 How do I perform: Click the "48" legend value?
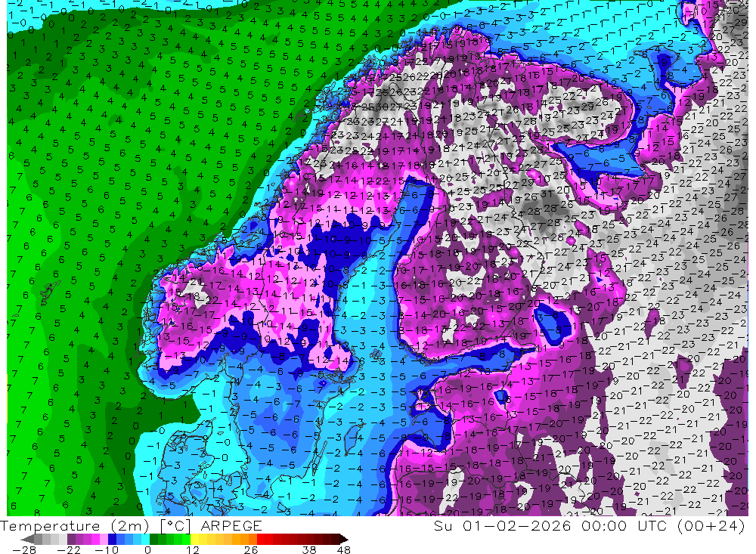point(344,550)
